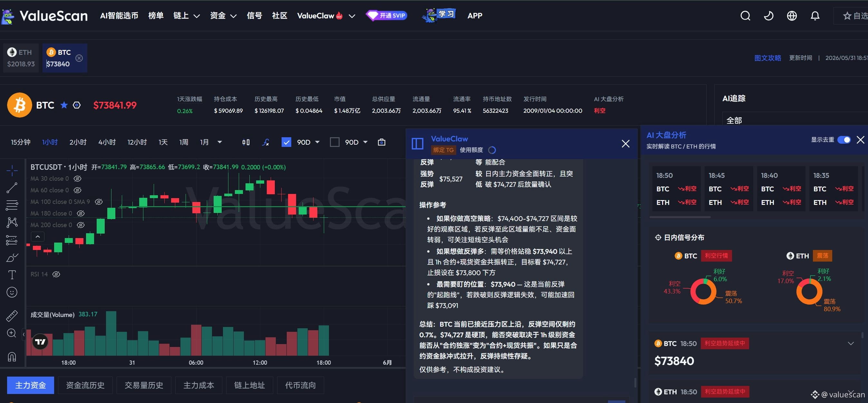868x403 pixels.
Task: Click the AI signal cards horizontal scrollbar
Action: pyautogui.click(x=680, y=217)
